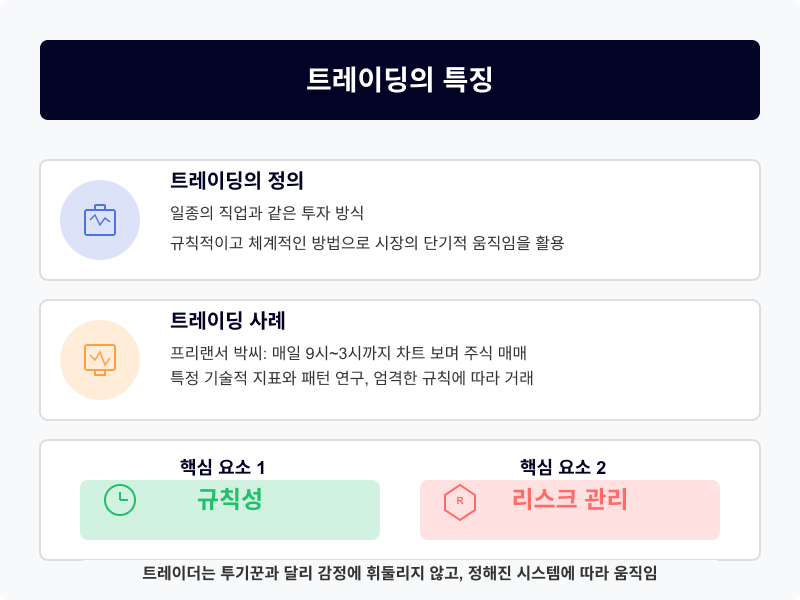Click the 핵심 요소 2 label
The image size is (800, 600).
pyautogui.click(x=563, y=467)
